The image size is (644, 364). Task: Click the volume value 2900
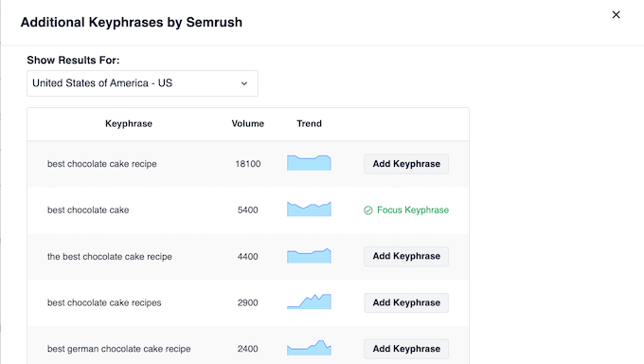tap(248, 302)
